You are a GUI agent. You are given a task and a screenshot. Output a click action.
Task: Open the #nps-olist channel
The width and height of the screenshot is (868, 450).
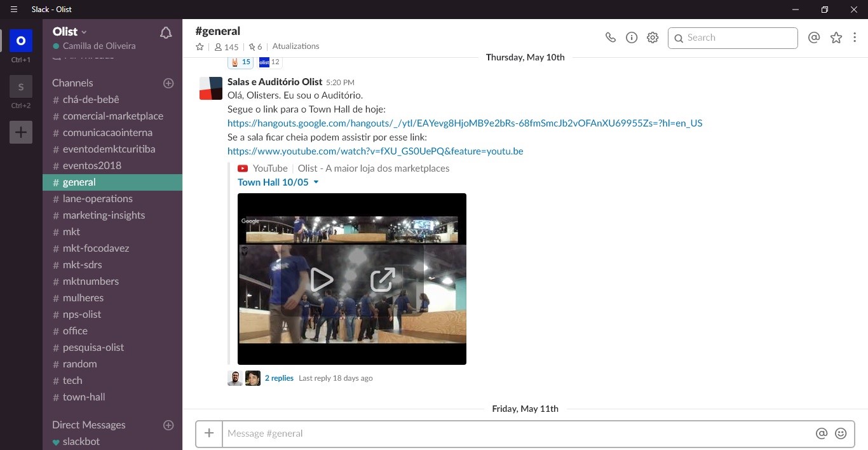pos(112,315)
